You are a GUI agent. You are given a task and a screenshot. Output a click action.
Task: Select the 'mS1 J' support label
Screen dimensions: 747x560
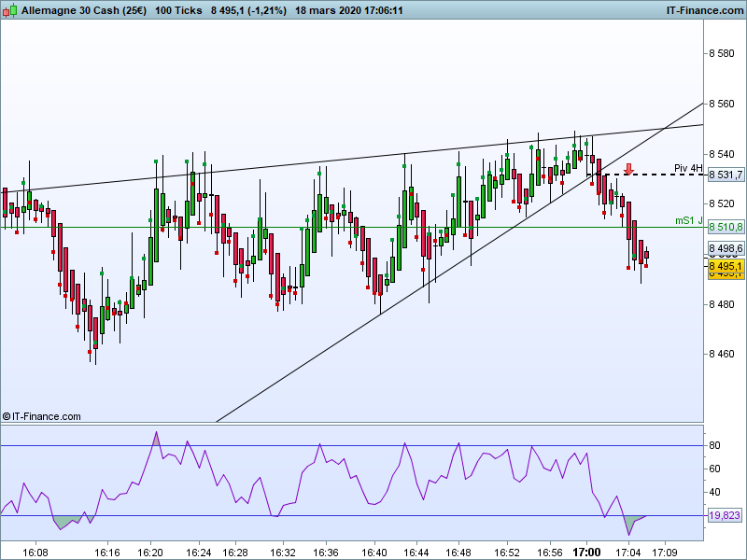(689, 220)
